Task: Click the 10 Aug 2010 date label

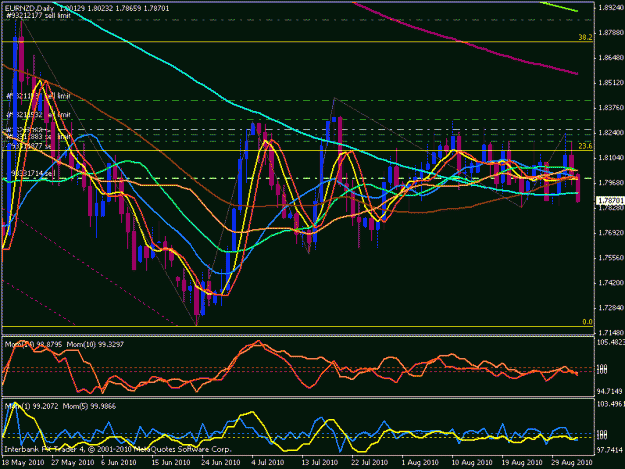Action: click(471, 463)
